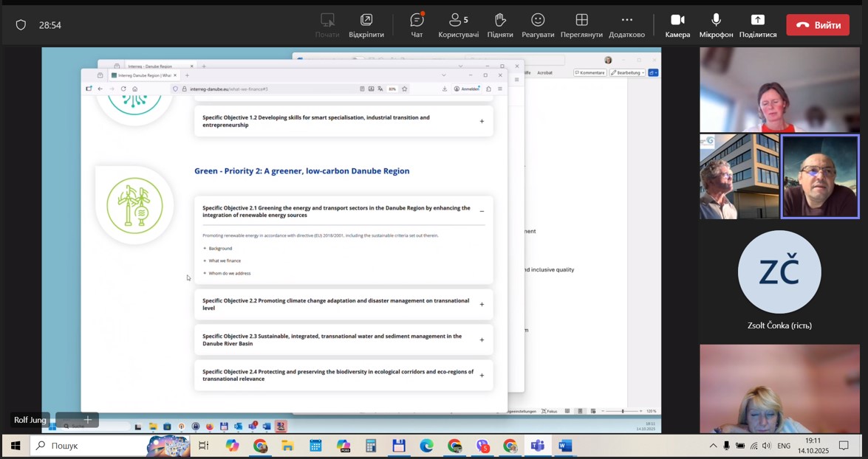Expand the Background subsection
This screenshot has height=459, width=868.
219,249
